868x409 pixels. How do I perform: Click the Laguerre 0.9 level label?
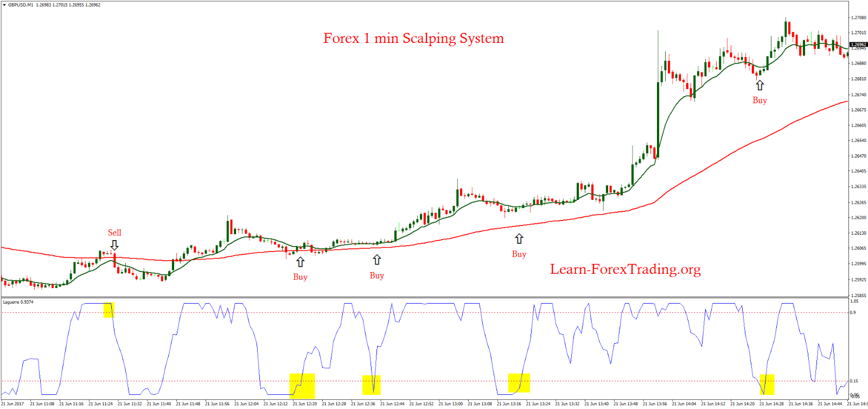coord(853,313)
